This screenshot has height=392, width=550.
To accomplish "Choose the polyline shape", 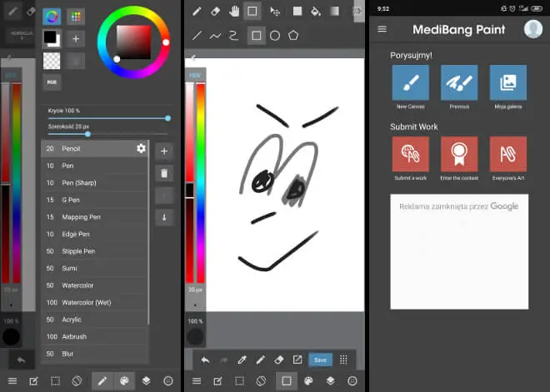I will 233,36.
